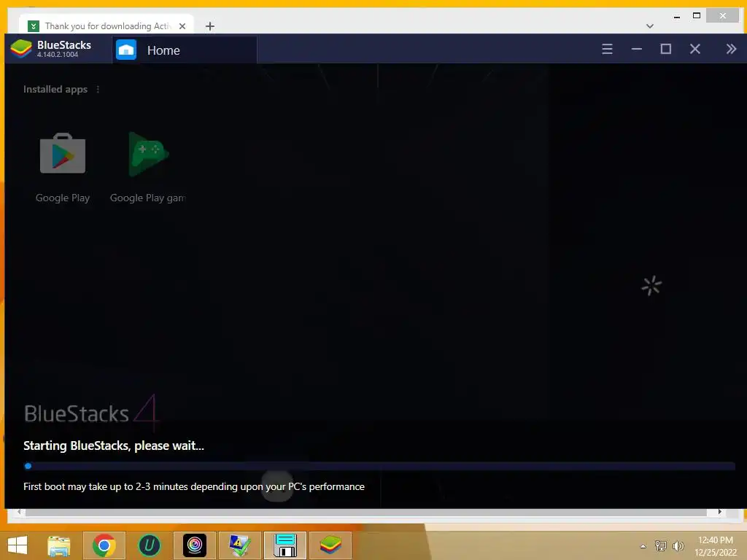Click the browser's horizontal scrollbar track
Screen dimensions: 747x560
pyautogui.click(x=367, y=512)
